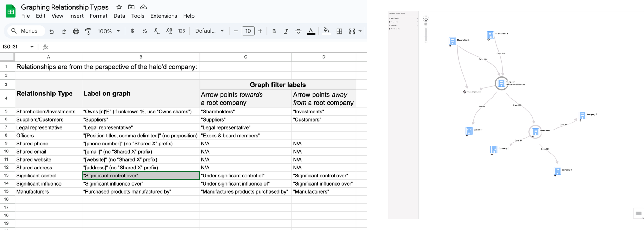This screenshot has height=230, width=644.
Task: Open the Insert menu
Action: click(x=76, y=16)
